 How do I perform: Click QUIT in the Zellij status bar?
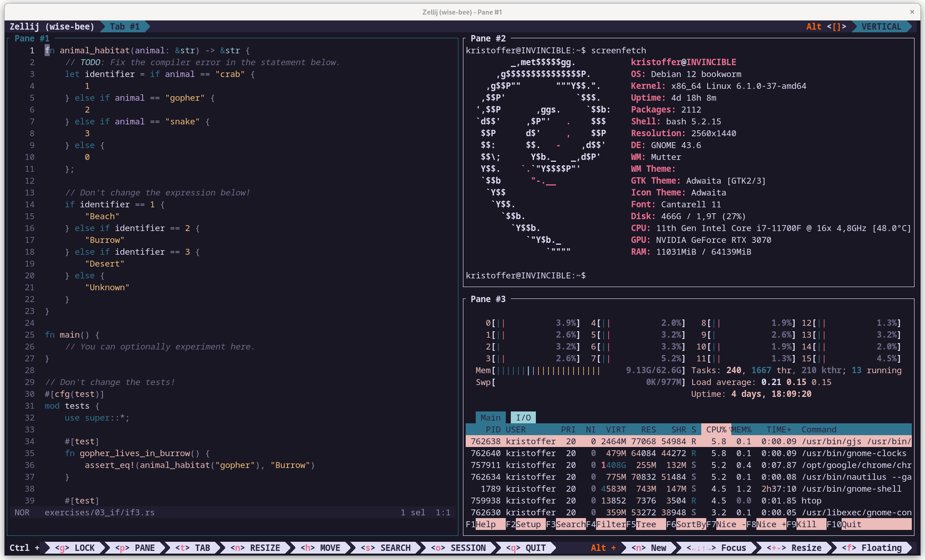click(x=524, y=548)
